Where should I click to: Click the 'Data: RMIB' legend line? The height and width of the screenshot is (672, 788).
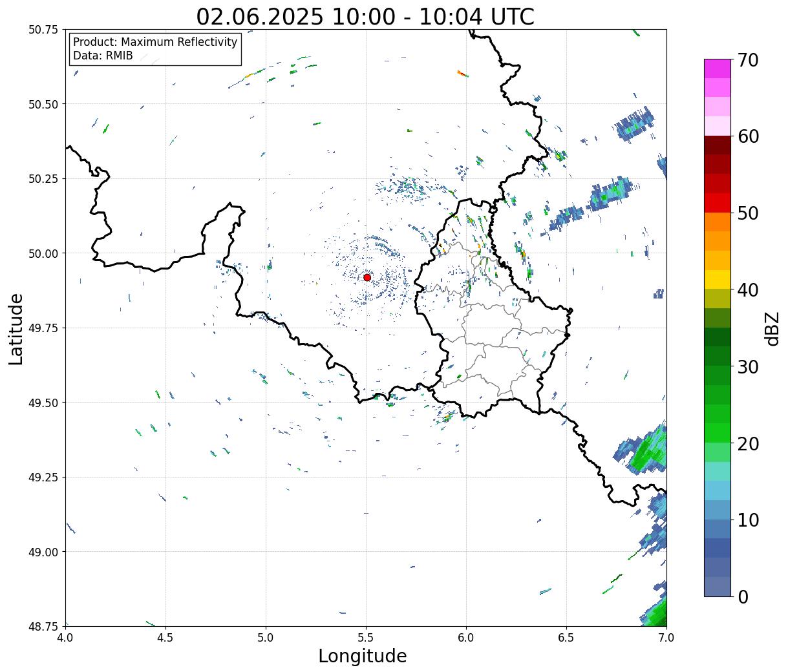pos(103,56)
